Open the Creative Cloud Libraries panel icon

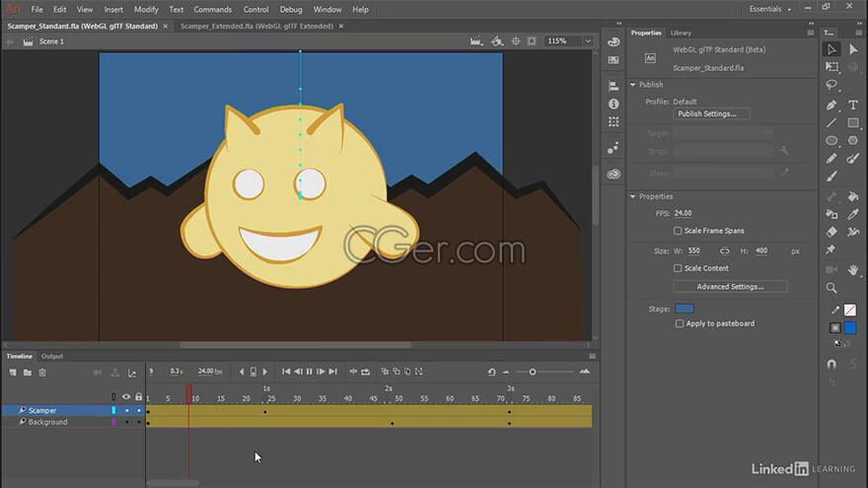tap(614, 174)
